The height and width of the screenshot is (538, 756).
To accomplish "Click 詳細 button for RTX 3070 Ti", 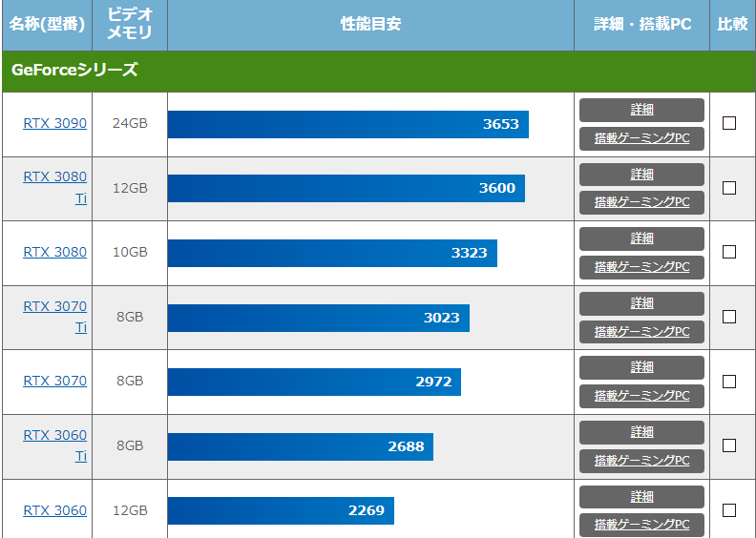I will [641, 303].
